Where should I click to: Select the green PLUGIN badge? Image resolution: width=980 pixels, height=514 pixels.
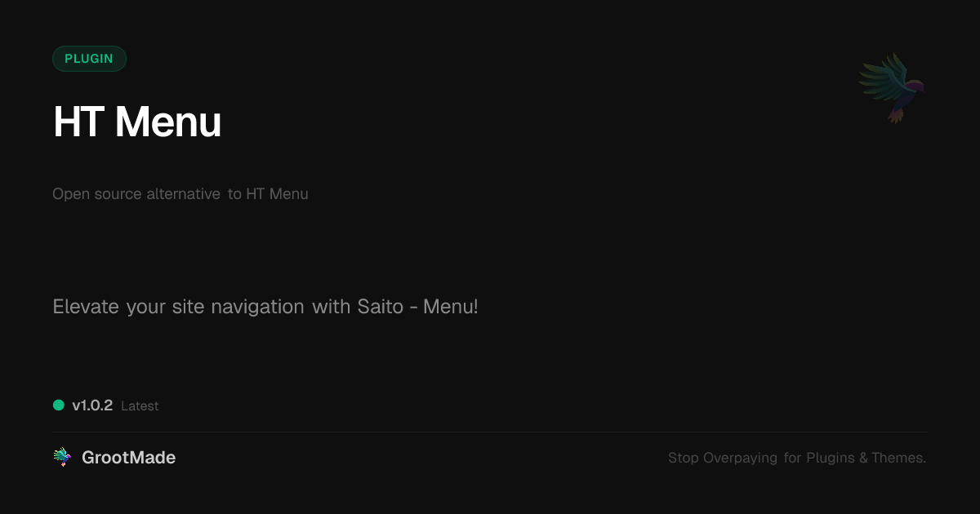[89, 59]
